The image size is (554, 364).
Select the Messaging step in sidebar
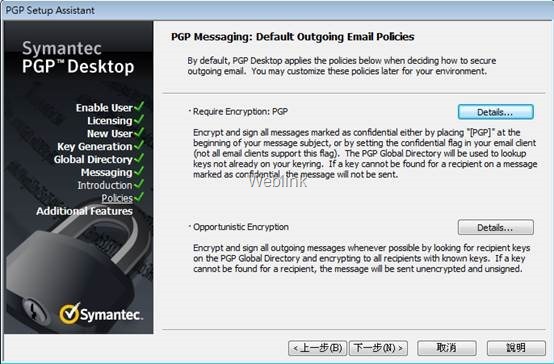(x=107, y=172)
